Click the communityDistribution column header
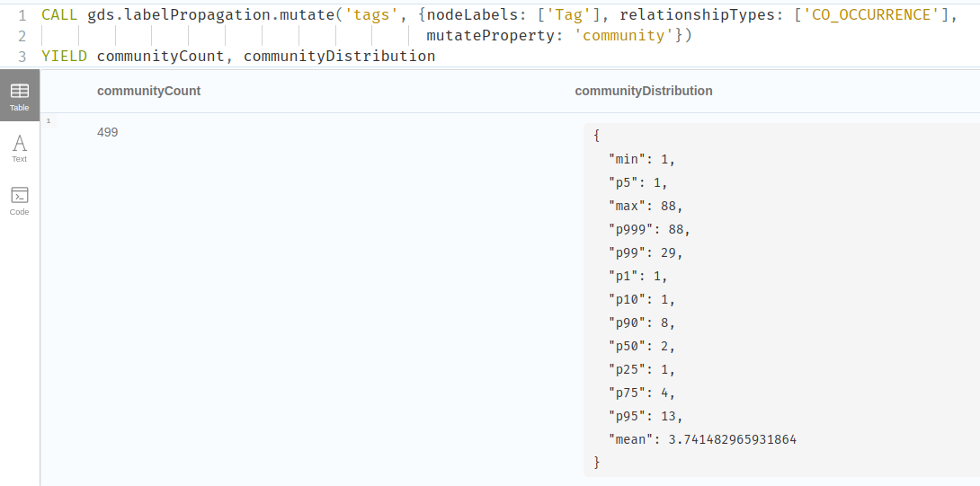The width and height of the screenshot is (980, 486). coord(643,91)
